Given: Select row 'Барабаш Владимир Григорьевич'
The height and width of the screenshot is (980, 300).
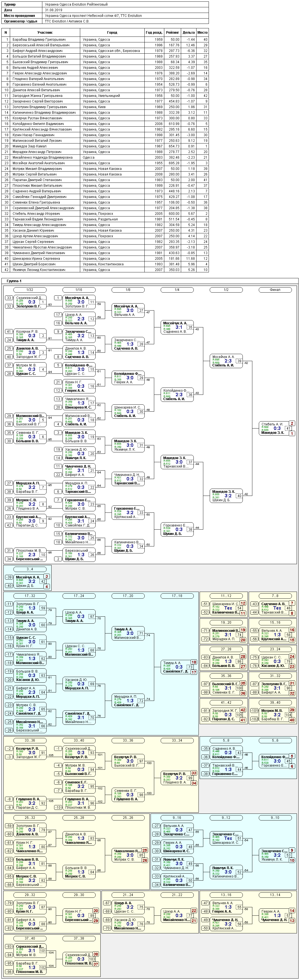Looking at the screenshot, I should (105, 40).
